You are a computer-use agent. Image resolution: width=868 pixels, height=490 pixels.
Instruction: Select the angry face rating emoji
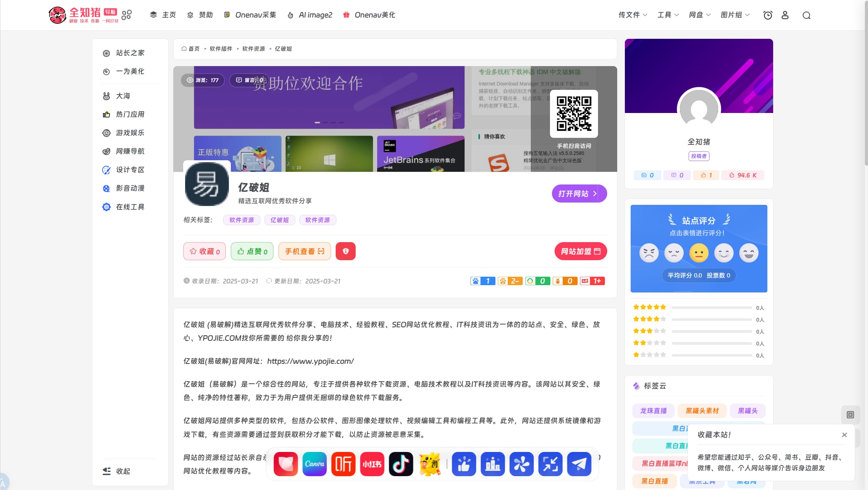pyautogui.click(x=649, y=253)
